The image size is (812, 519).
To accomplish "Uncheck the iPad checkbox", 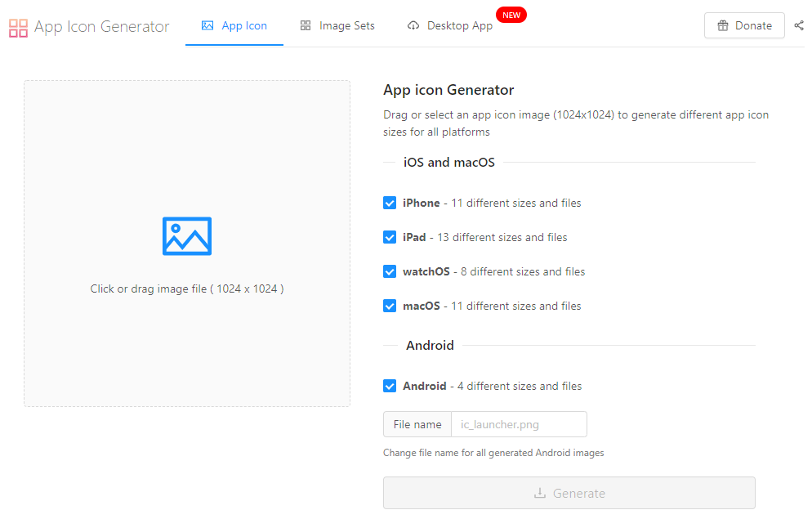I will point(390,237).
